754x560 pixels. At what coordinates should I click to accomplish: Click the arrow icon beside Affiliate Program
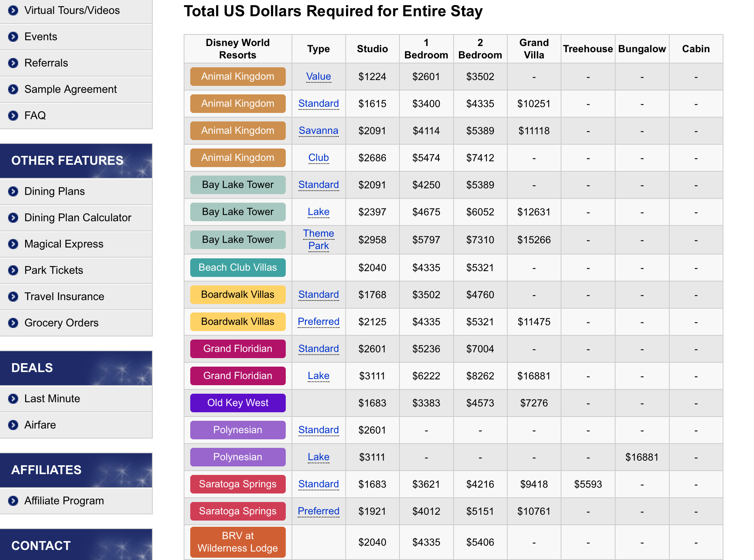(x=13, y=501)
